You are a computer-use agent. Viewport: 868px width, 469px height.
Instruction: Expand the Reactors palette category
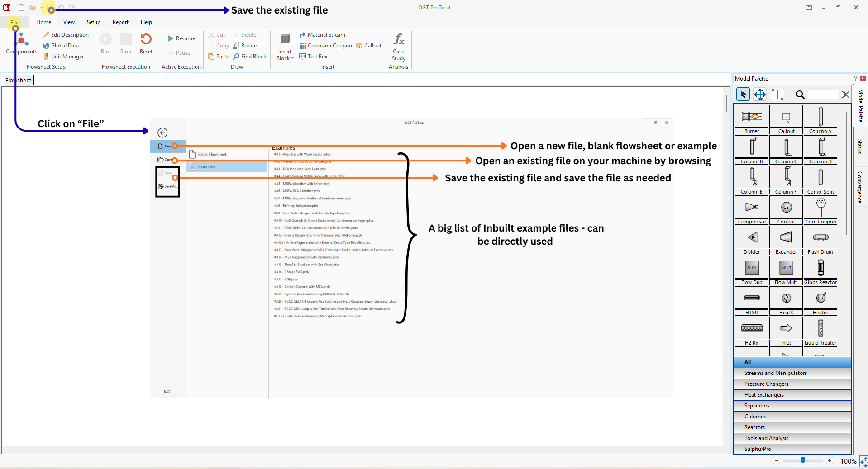792,427
